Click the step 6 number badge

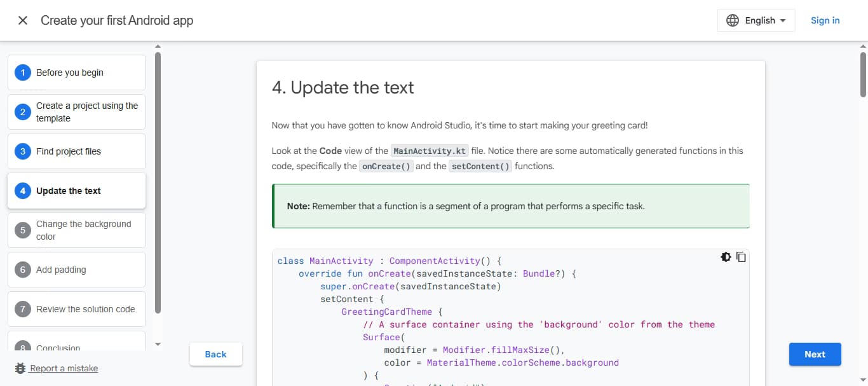[21, 270]
